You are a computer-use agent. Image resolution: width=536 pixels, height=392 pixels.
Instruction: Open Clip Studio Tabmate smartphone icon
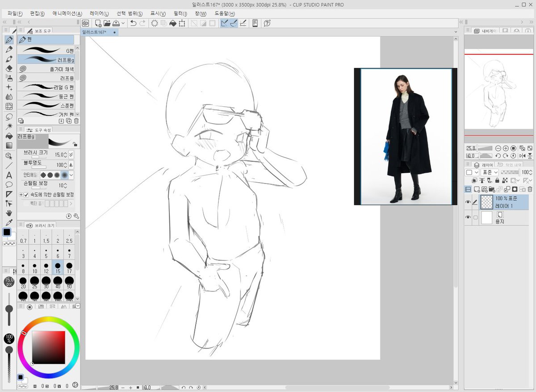pyautogui.click(x=255, y=23)
